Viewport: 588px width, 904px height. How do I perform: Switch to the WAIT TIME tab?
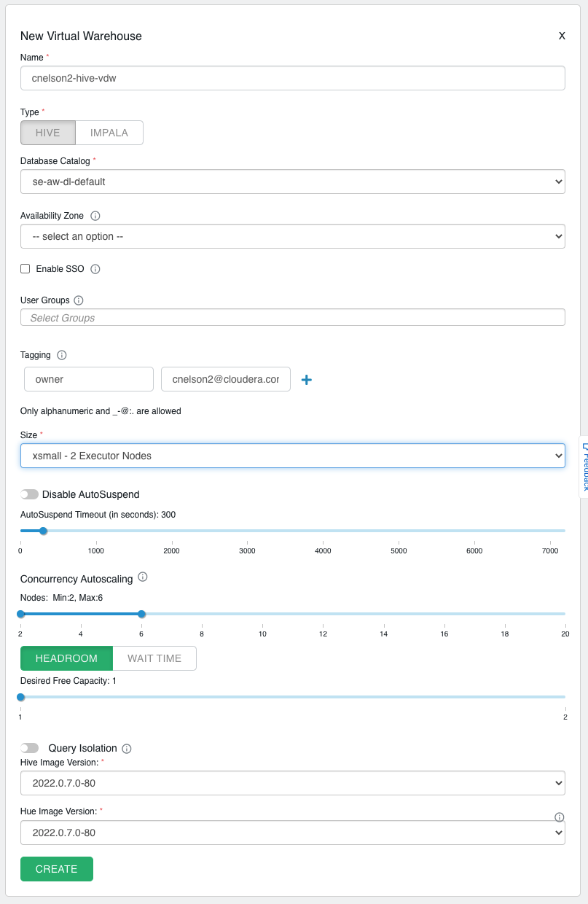click(x=154, y=658)
